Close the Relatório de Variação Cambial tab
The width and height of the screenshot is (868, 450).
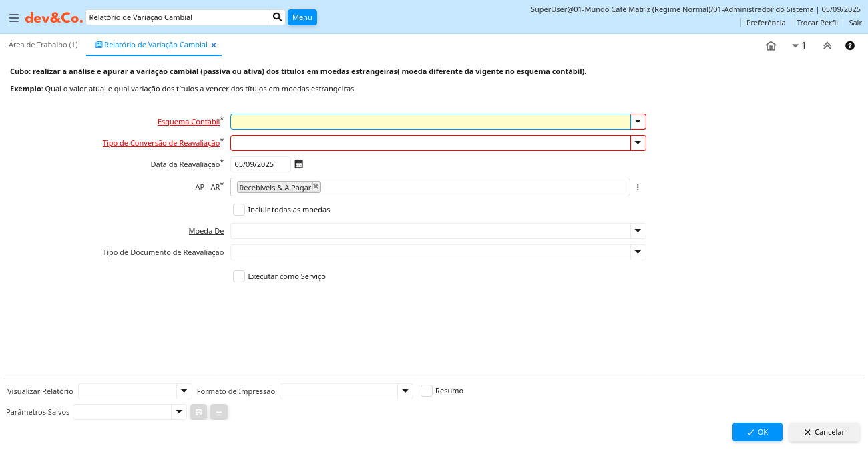coord(214,45)
